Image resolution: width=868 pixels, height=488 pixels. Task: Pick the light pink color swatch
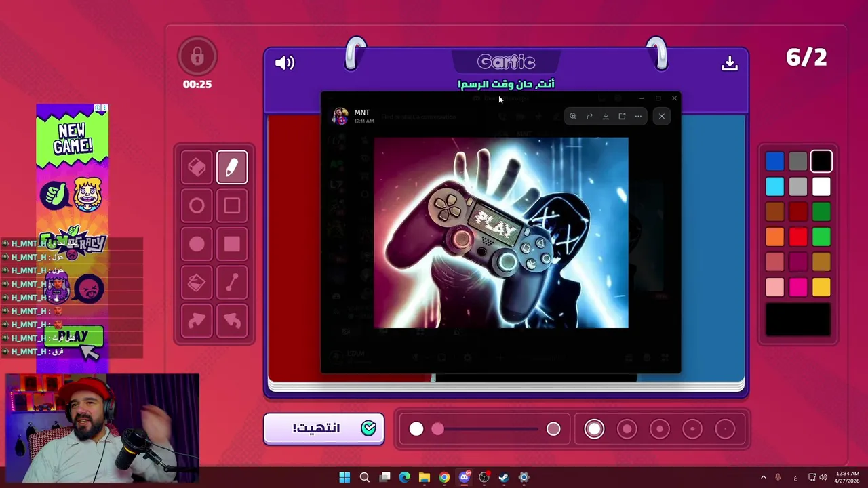[775, 287]
